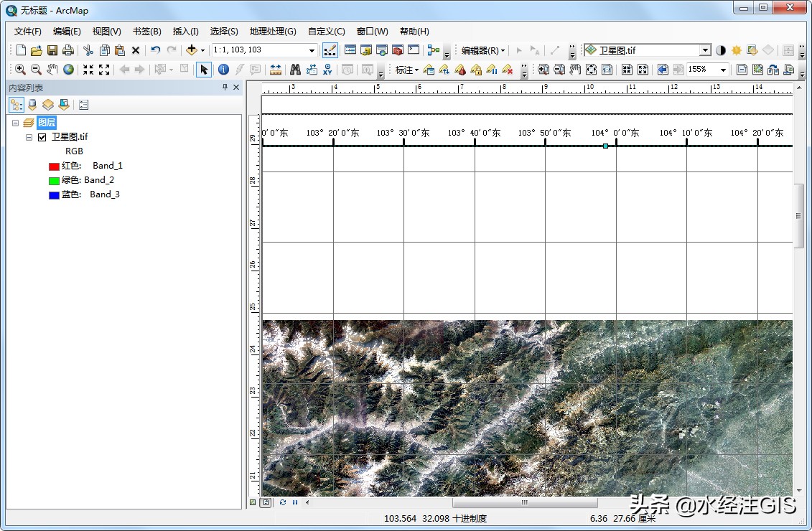Toggle the Editor toolbar icon
812x531 pixels.
tap(330, 50)
